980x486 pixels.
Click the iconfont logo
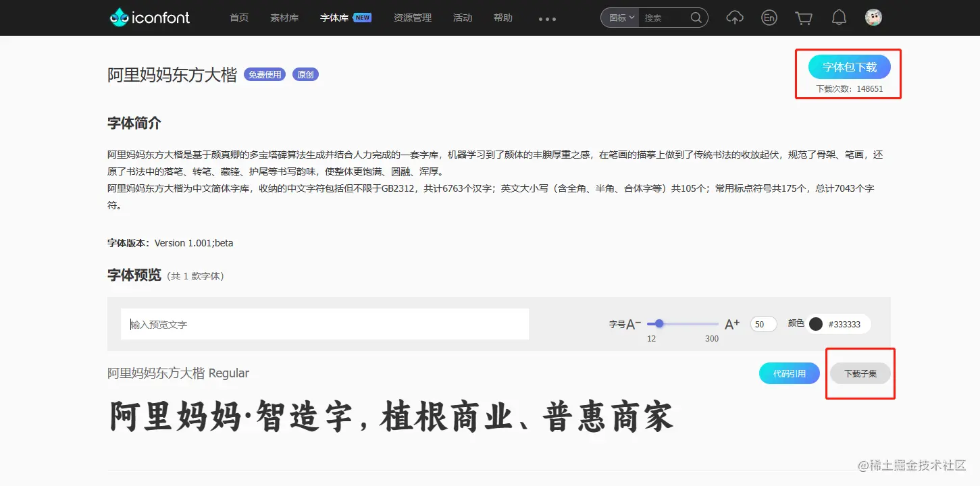(x=150, y=18)
